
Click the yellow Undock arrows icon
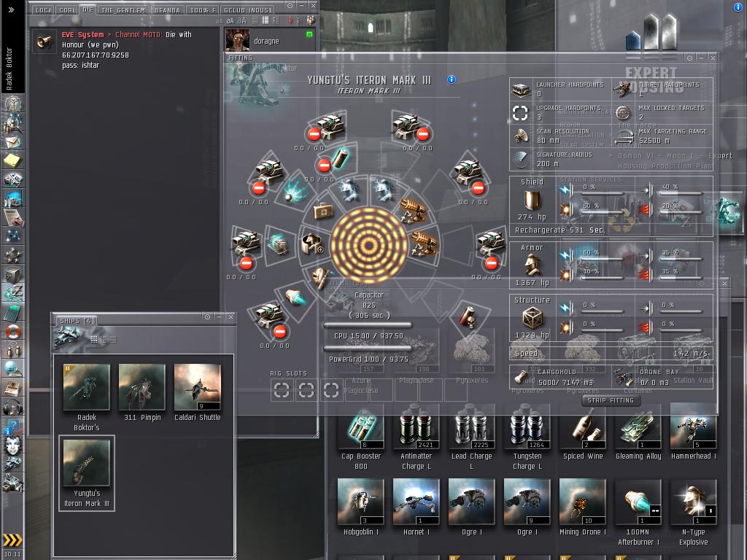[13, 540]
